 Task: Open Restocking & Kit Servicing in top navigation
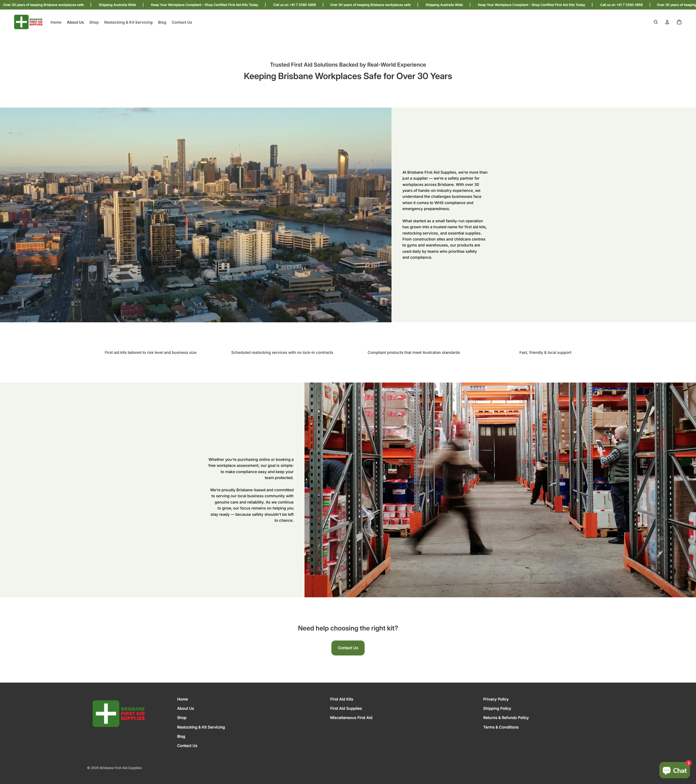tap(128, 22)
